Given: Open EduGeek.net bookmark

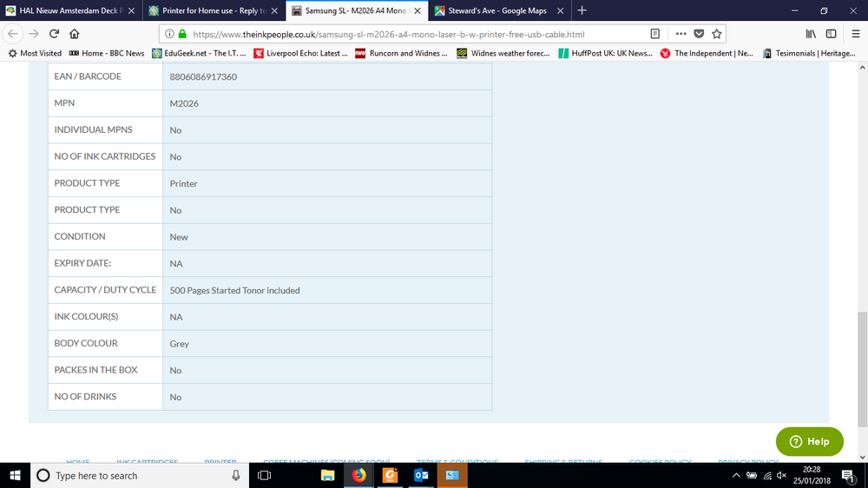Looking at the screenshot, I should coord(199,53).
